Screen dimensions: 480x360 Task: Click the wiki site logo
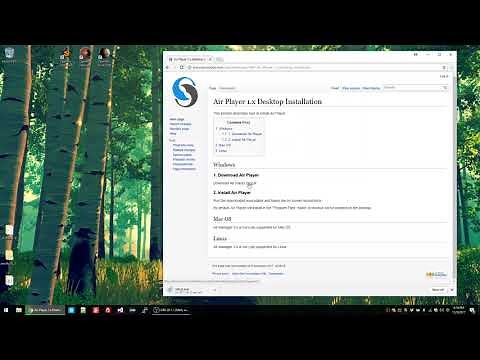coord(185,92)
